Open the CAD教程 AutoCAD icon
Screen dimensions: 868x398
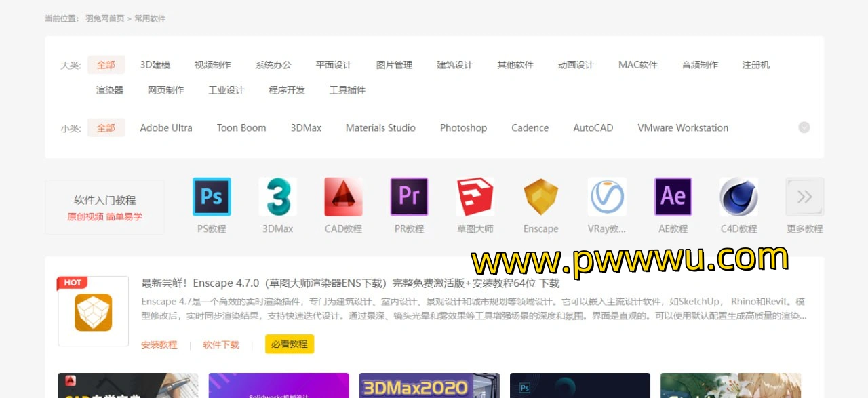click(x=343, y=197)
